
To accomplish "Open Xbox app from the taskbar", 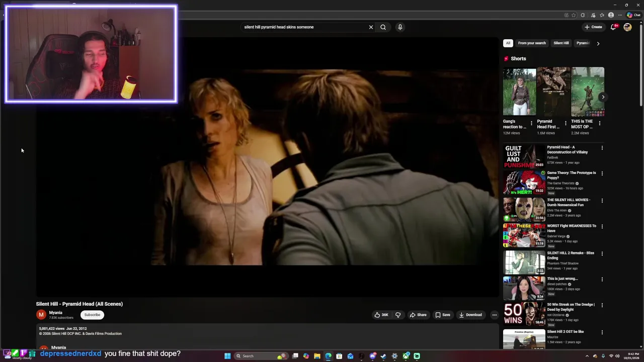I will 406,356.
